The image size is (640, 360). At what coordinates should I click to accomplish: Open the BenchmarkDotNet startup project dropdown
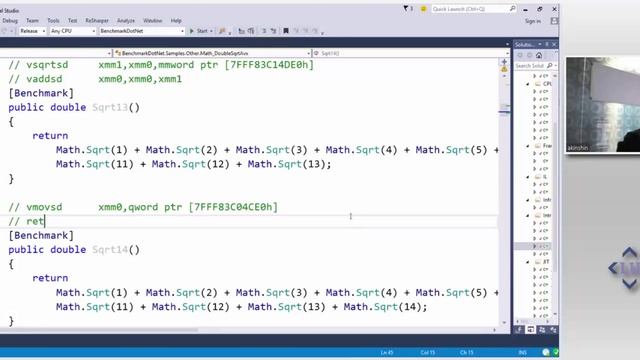[x=142, y=31]
